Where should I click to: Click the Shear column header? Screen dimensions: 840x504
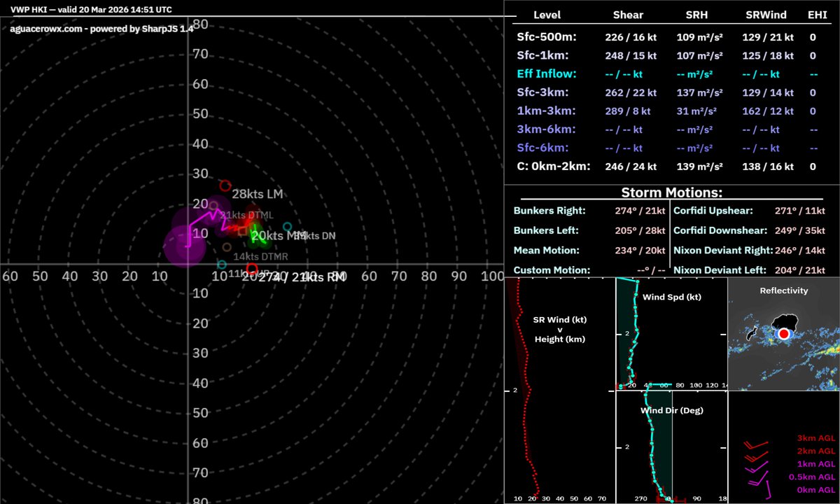(628, 15)
